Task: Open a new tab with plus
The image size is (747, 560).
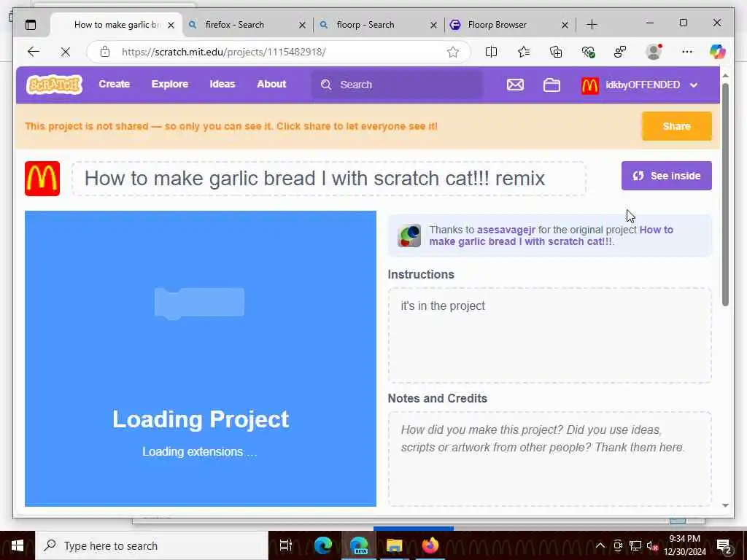Action: tap(592, 25)
